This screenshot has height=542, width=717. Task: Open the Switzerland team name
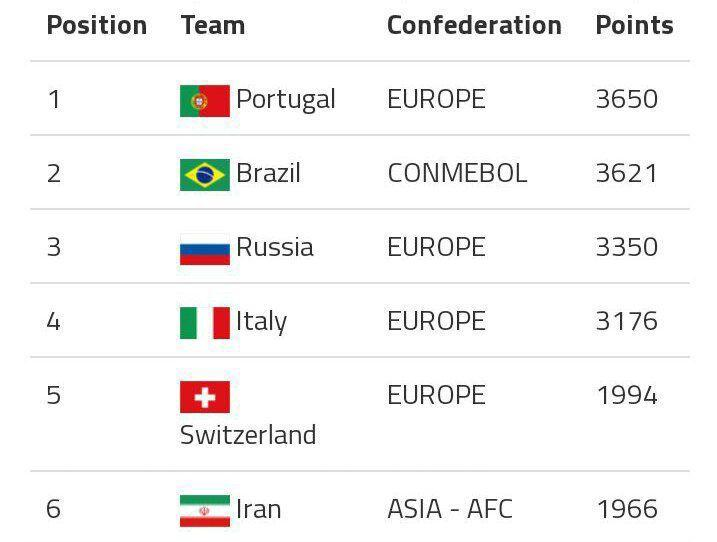(248, 435)
